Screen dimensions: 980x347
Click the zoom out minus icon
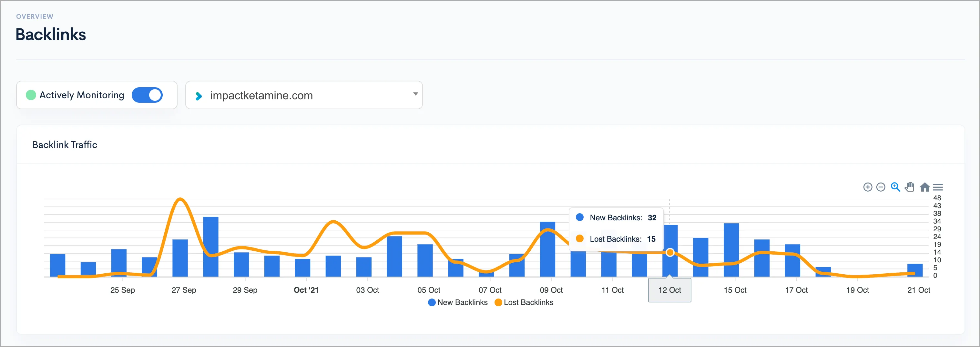click(x=880, y=187)
